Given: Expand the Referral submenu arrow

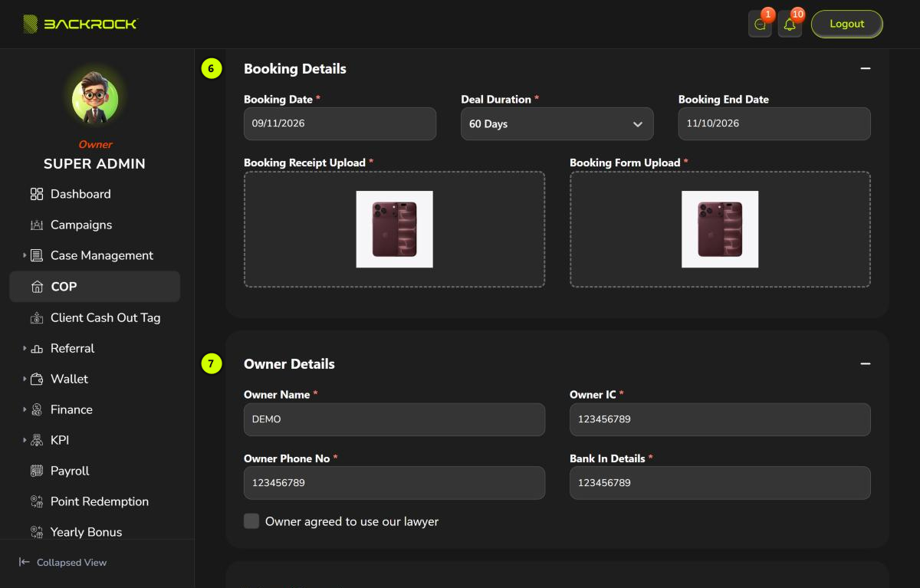Looking at the screenshot, I should point(24,348).
